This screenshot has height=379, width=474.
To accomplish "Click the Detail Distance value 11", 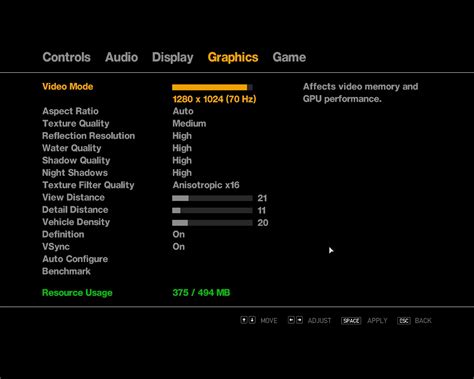I will click(x=262, y=211).
